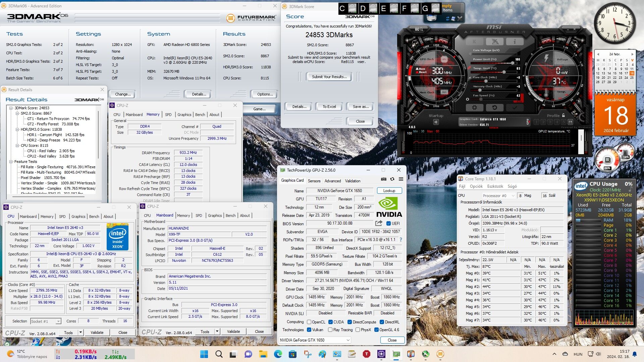Open the GPU-Z hamburger menu

tap(401, 179)
